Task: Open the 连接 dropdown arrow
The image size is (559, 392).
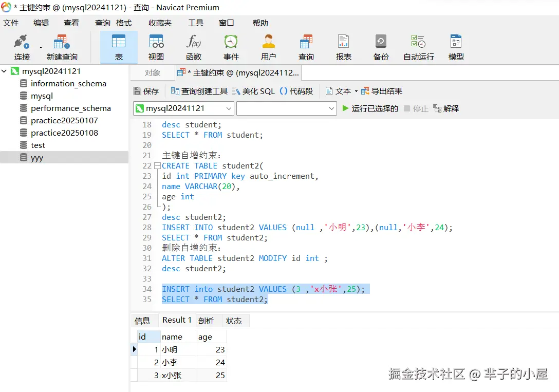Action: [41, 47]
